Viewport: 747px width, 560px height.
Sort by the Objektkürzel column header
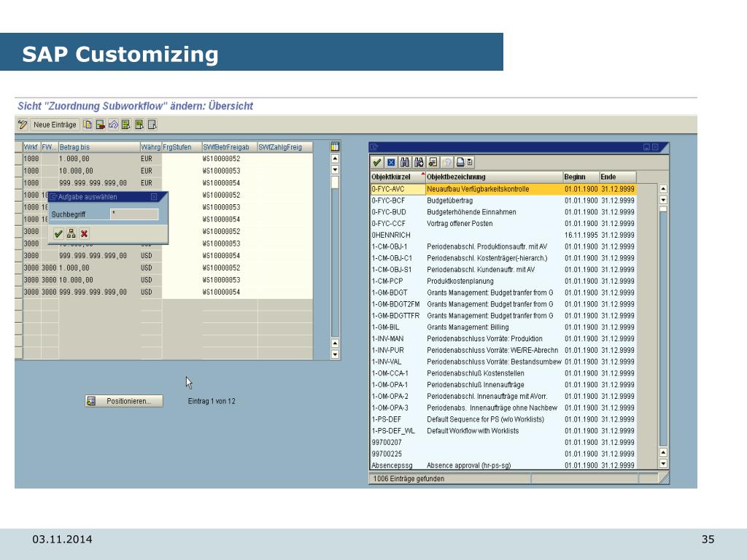coord(398,176)
